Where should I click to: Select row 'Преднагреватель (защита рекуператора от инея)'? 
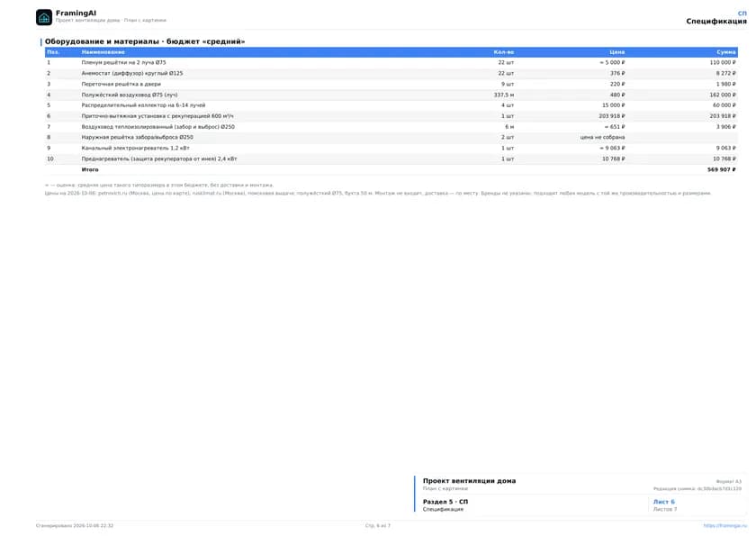coord(391,159)
